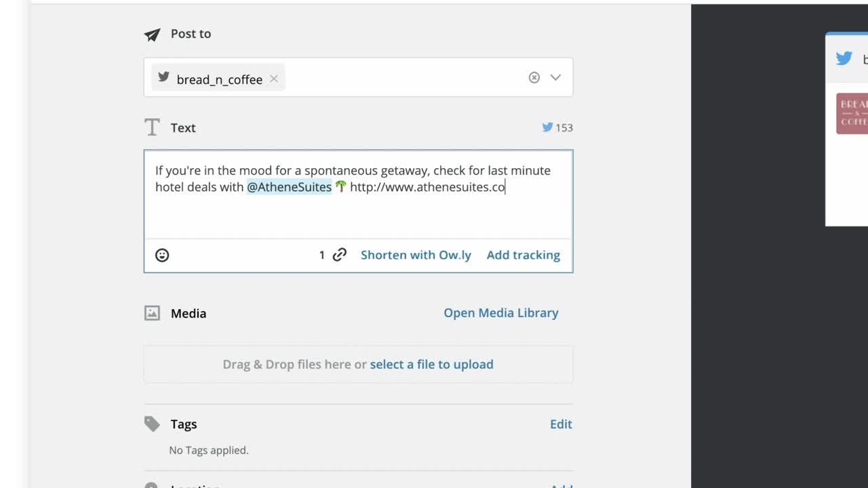Click the Bread & Coffee profile thumbnail
The image size is (868, 488).
pyautogui.click(x=852, y=113)
